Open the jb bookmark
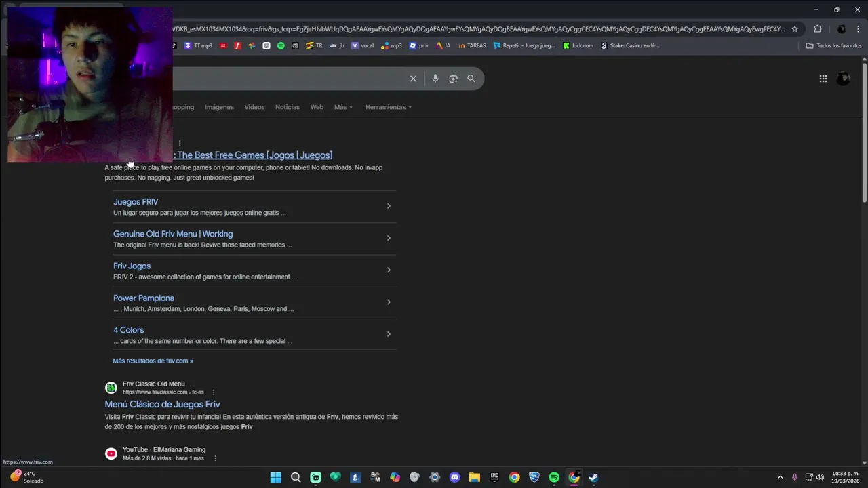This screenshot has width=868, height=488. (338, 46)
